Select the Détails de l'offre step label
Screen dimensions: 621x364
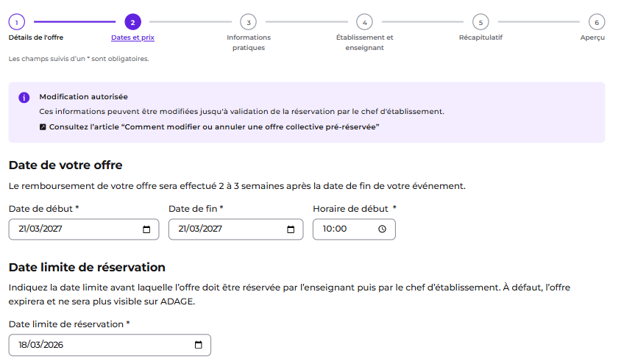36,38
